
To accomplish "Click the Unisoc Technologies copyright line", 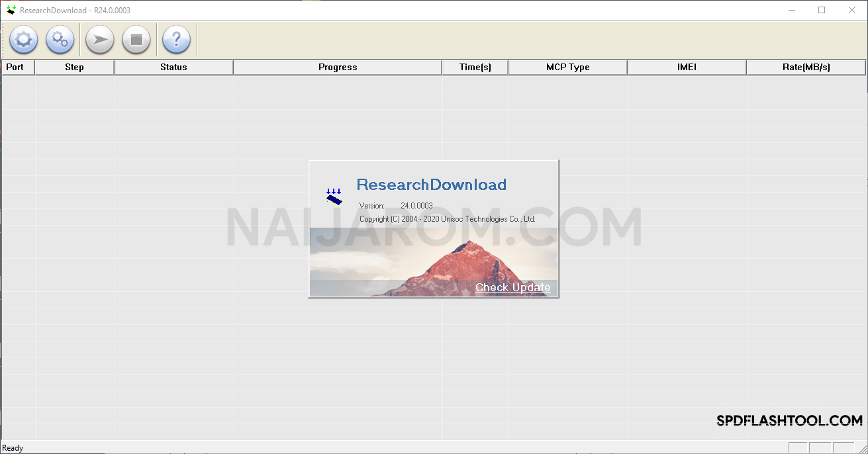I will tap(448, 219).
